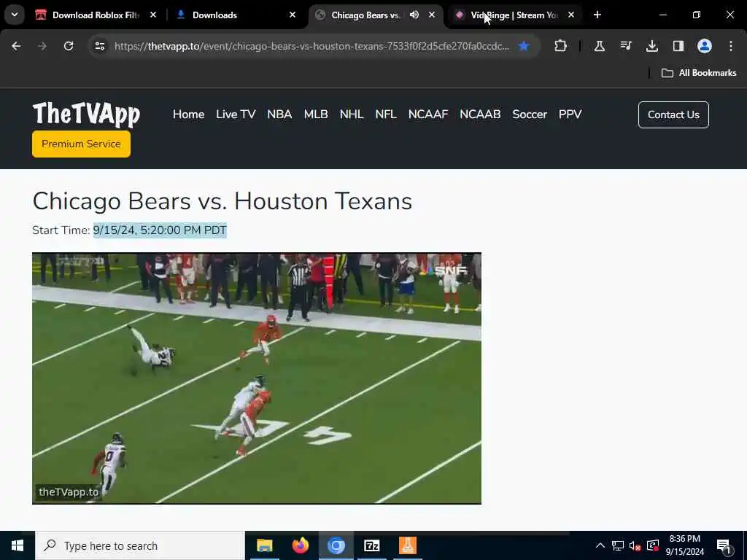This screenshot has width=747, height=560.
Task: Mute the Chicago Bears tab audio icon
Action: click(x=414, y=15)
